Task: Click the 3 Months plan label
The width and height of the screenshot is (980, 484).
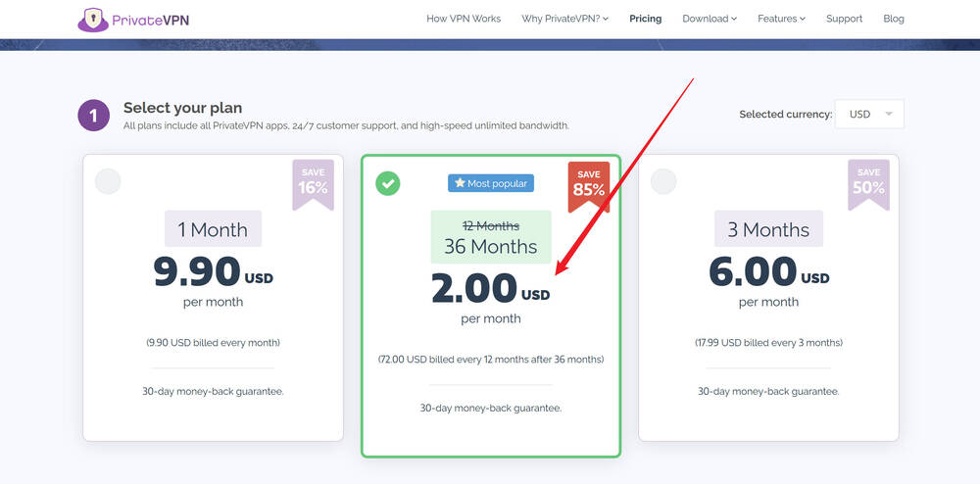Action: click(768, 229)
